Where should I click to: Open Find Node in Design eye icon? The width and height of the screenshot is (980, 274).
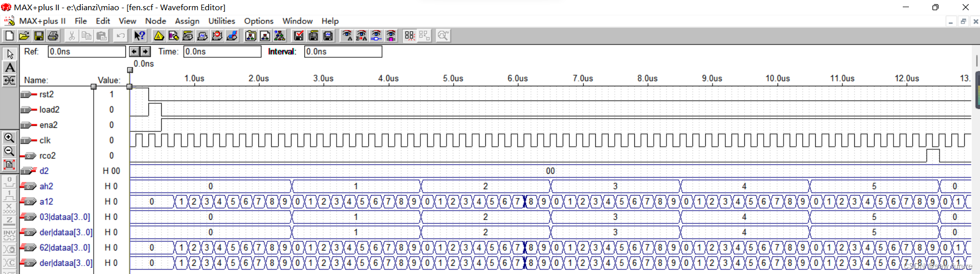(376, 36)
